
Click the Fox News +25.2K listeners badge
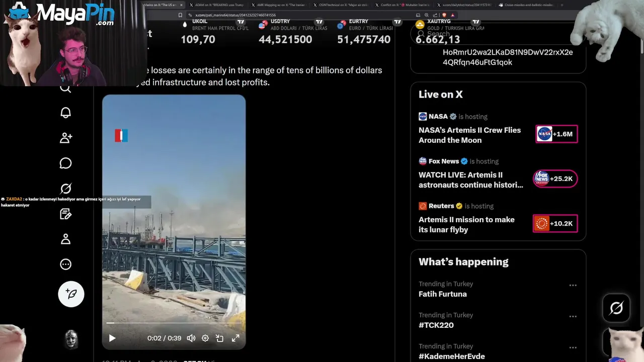(555, 178)
